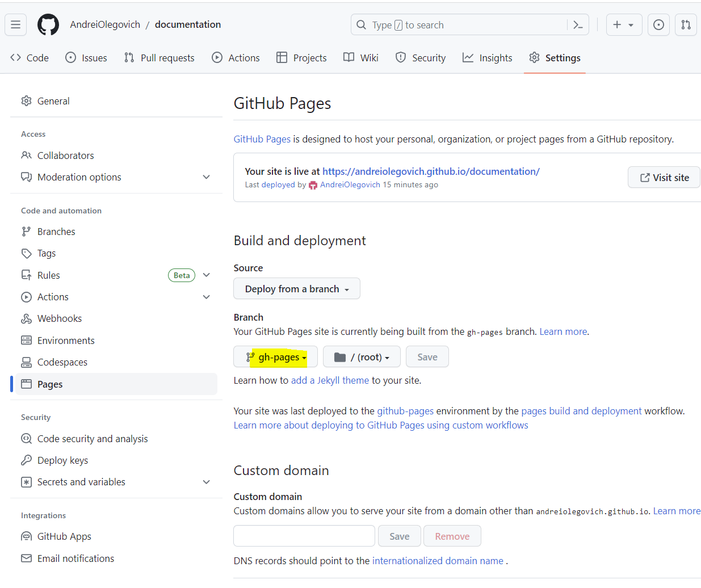Open Environments settings
Screen dimensions: 701x588
point(116,341)
